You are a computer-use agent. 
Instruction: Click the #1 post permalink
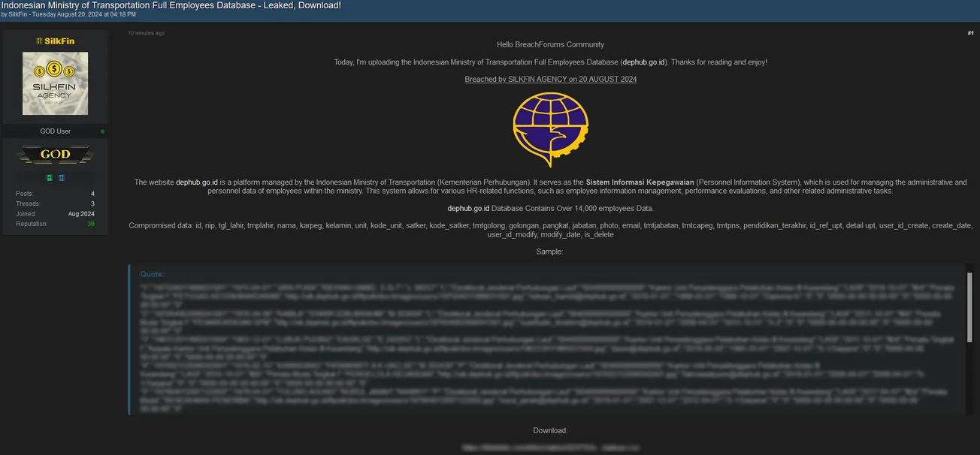970,33
